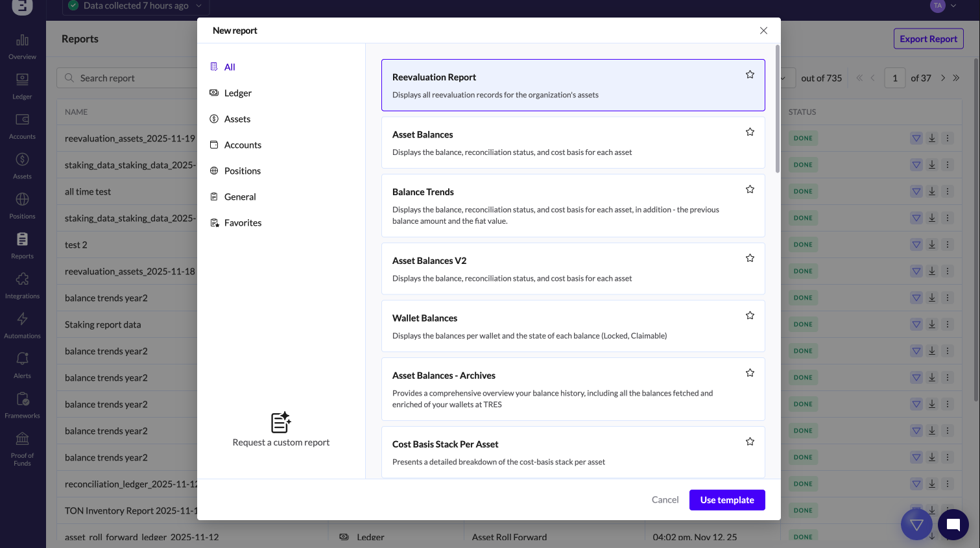The height and width of the screenshot is (548, 980).
Task: Open Ledger in the left sidebar
Action: 22,86
